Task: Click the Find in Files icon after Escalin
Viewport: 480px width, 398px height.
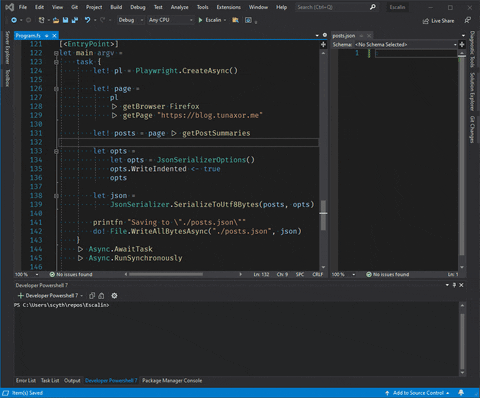Action: click(x=235, y=20)
